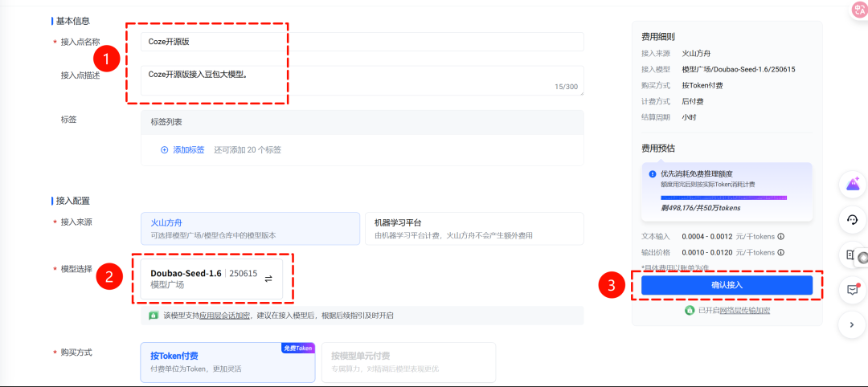Click the 接入配置 section heading
Screen dimensions: 868x387
click(73, 201)
